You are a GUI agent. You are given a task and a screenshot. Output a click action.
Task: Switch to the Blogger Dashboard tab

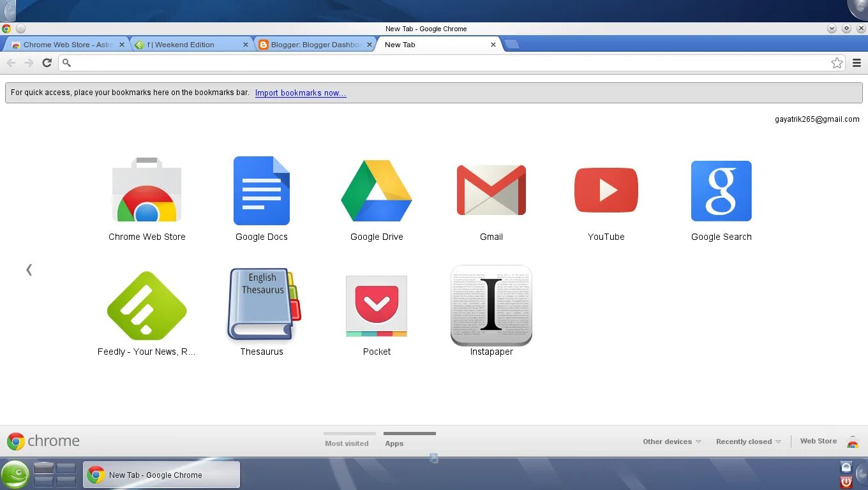click(314, 45)
